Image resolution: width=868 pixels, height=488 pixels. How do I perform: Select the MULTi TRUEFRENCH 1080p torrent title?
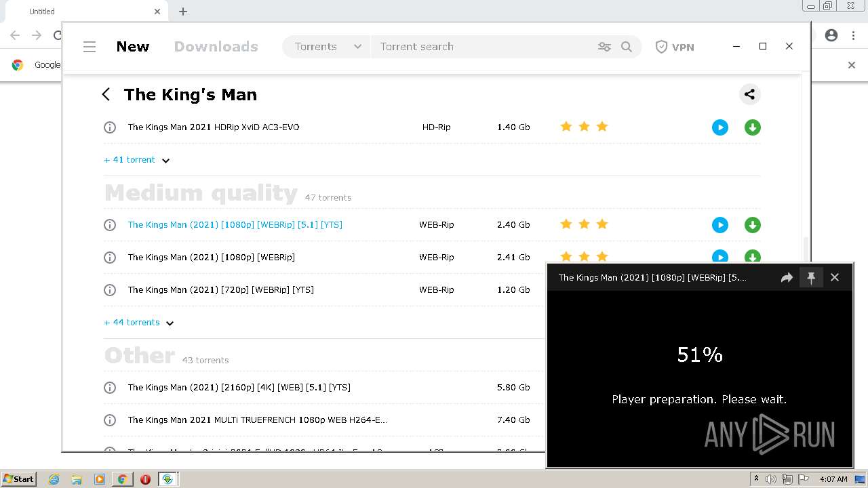tap(258, 420)
